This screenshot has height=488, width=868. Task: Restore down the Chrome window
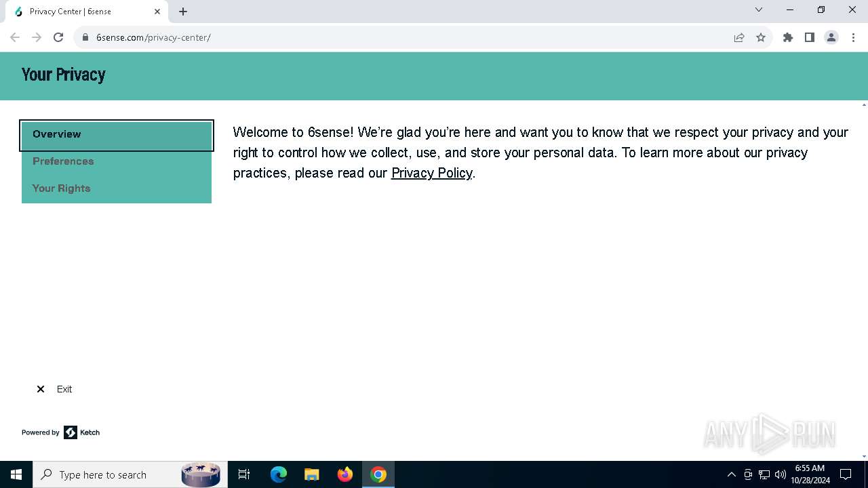pyautogui.click(x=821, y=10)
